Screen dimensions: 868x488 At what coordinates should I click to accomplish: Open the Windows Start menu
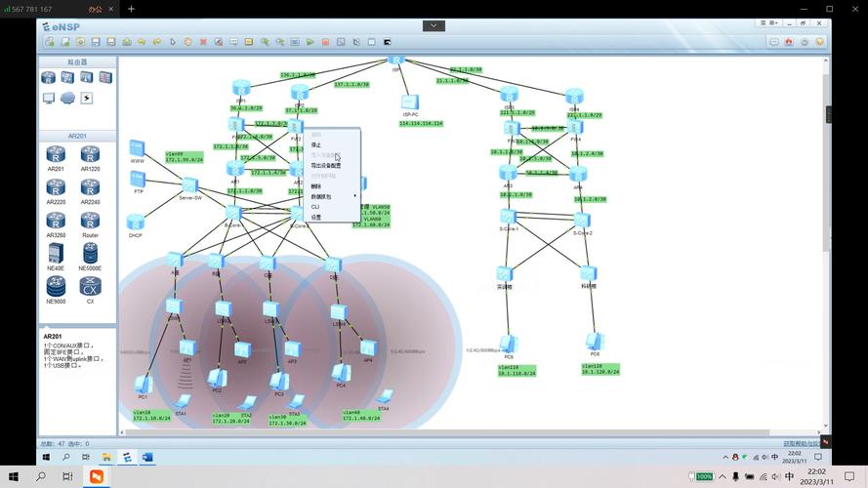coord(14,476)
